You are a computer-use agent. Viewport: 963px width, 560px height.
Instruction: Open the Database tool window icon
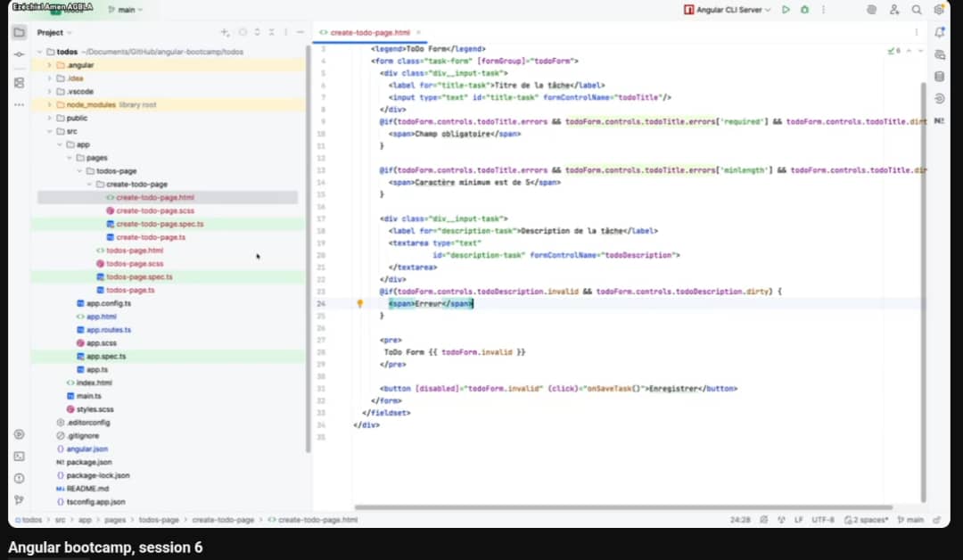pyautogui.click(x=939, y=77)
